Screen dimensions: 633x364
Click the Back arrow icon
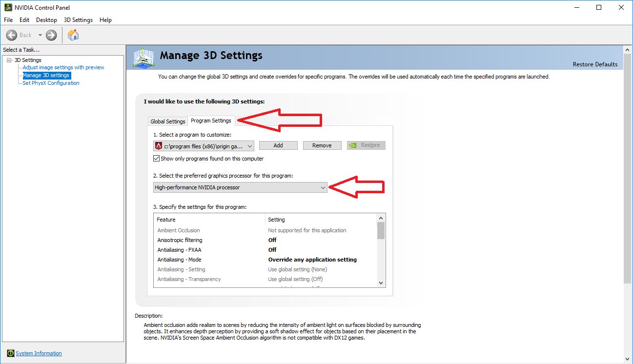click(x=12, y=35)
